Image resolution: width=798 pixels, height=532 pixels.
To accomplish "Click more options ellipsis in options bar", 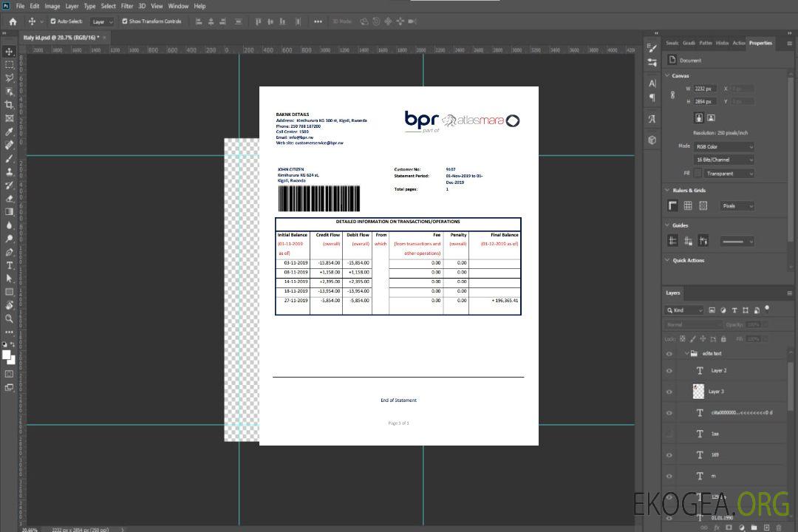I will (x=318, y=21).
